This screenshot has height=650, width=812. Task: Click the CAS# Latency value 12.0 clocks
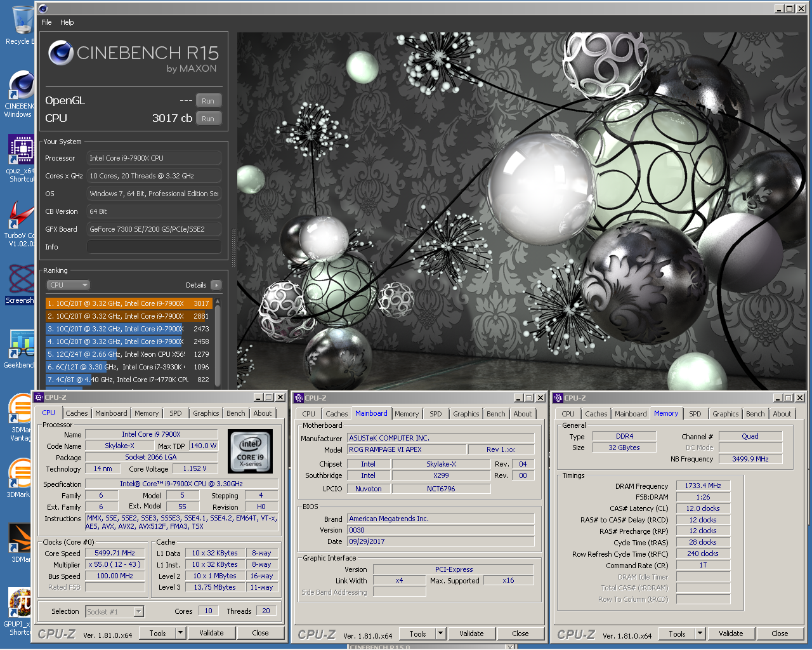(703, 508)
